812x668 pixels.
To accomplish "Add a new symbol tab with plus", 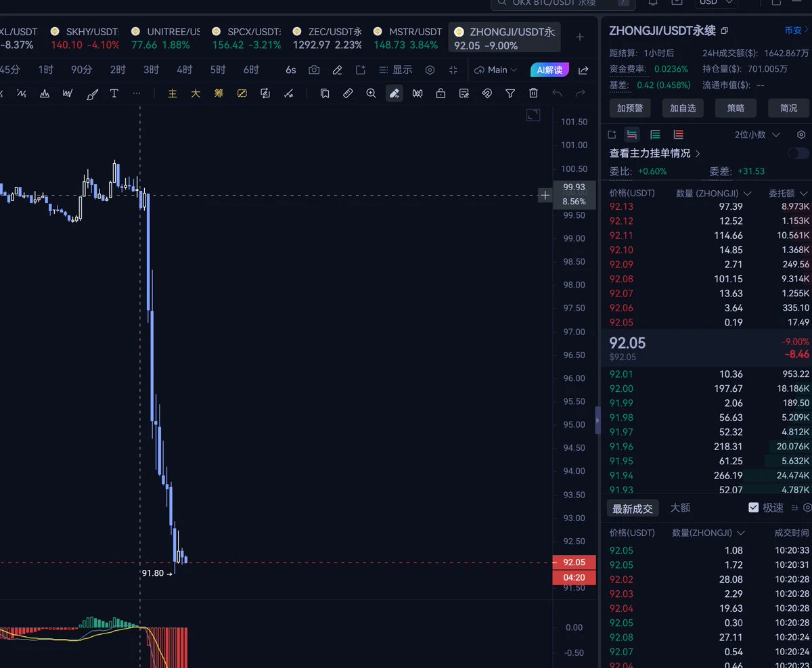I will click(580, 37).
